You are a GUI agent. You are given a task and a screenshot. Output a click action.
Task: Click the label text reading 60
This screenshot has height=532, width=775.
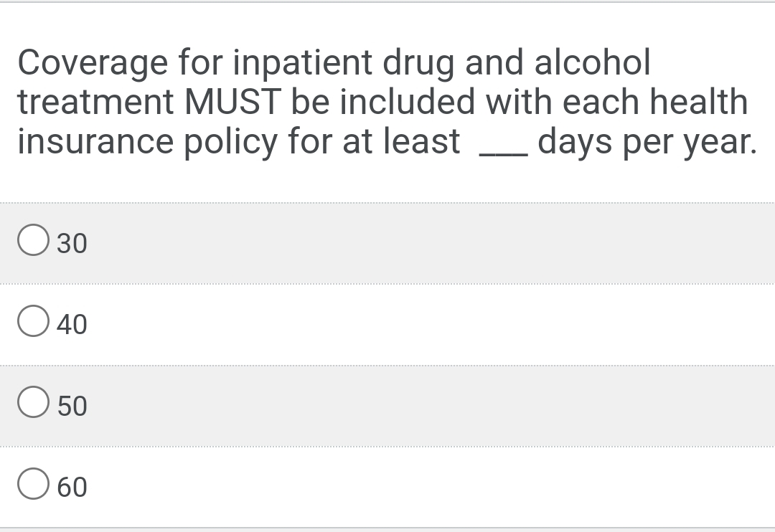[72, 487]
